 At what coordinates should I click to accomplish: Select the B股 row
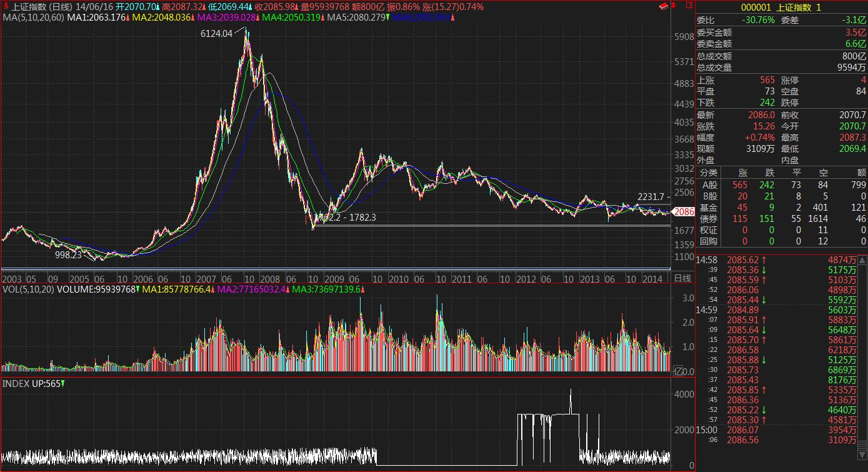tap(782, 196)
